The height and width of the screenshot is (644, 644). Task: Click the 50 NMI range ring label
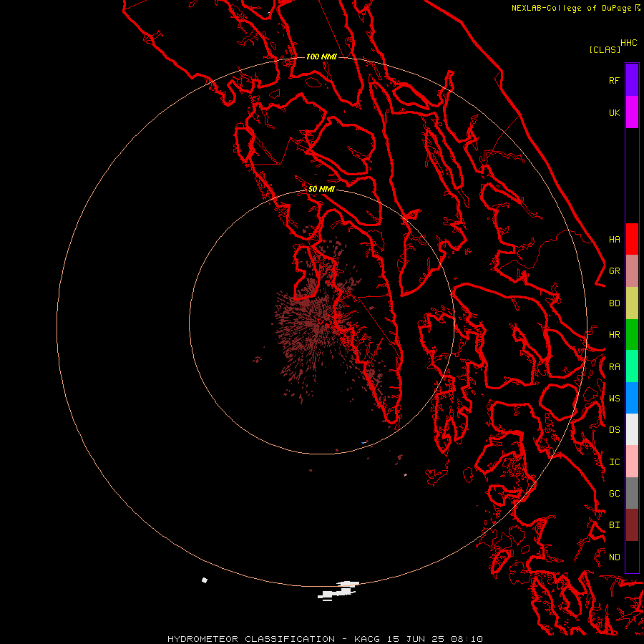pyautogui.click(x=321, y=189)
